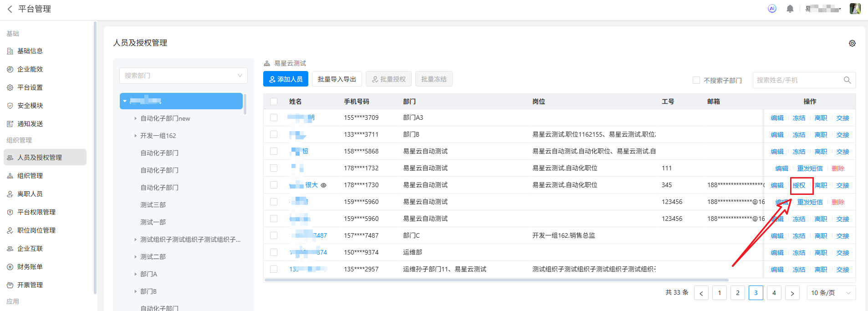The image size is (868, 311).
Task: Check the row with phone 150****9374
Action: 274,252
